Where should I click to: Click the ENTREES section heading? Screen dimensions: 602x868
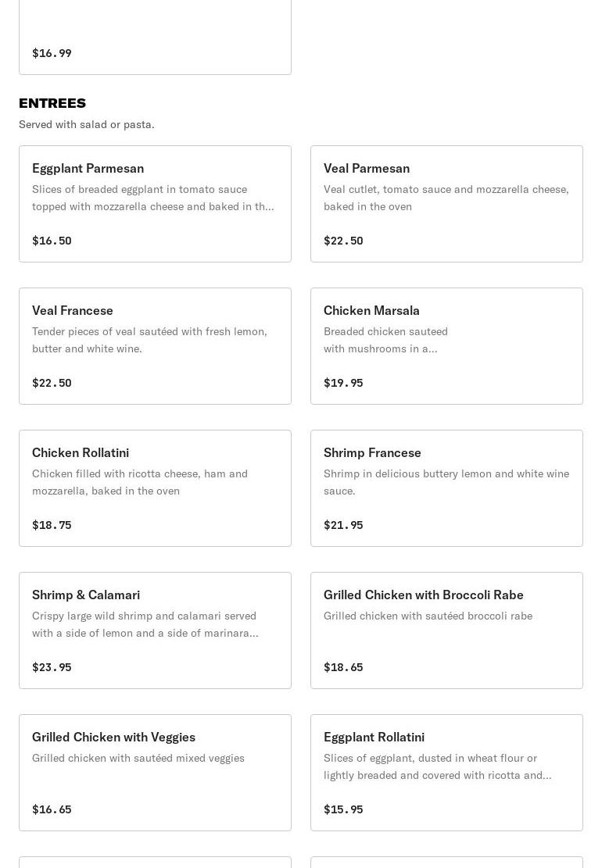click(52, 103)
